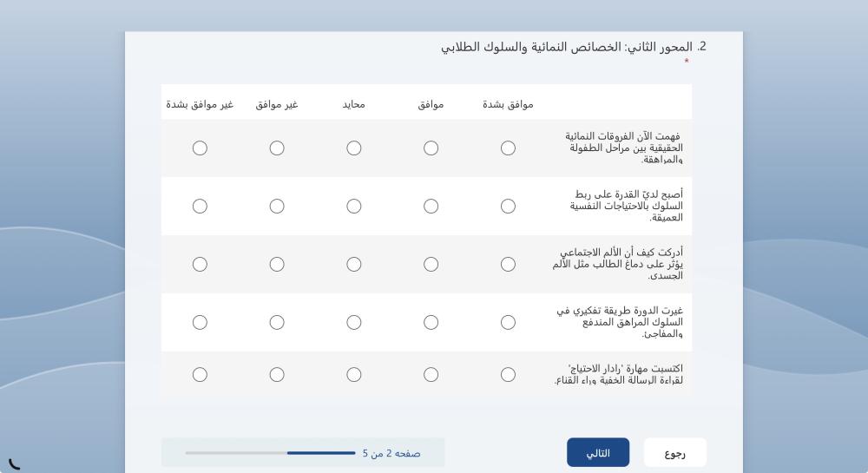868x473 pixels.
Task: Select محايد for impulsive teen behavior statement
Action: pyautogui.click(x=354, y=323)
